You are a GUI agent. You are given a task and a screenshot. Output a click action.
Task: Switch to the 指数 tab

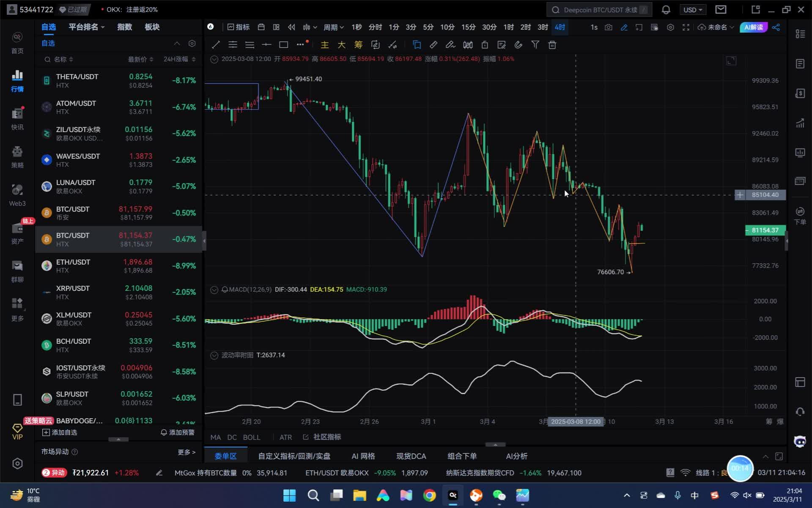click(x=124, y=27)
